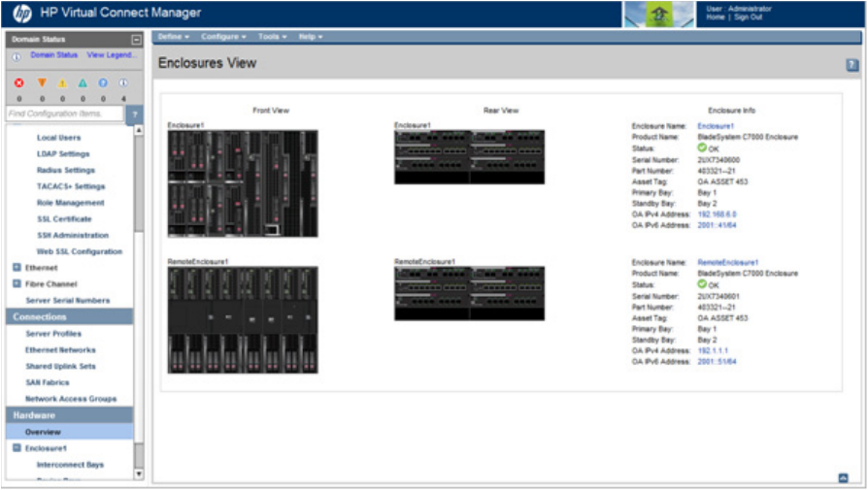
Task: Click the OK status icon for RemoteEnclosure1
Action: [702, 283]
